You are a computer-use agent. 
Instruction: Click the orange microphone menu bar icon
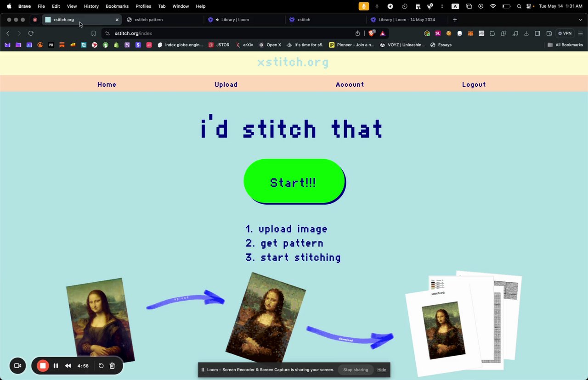click(x=364, y=6)
